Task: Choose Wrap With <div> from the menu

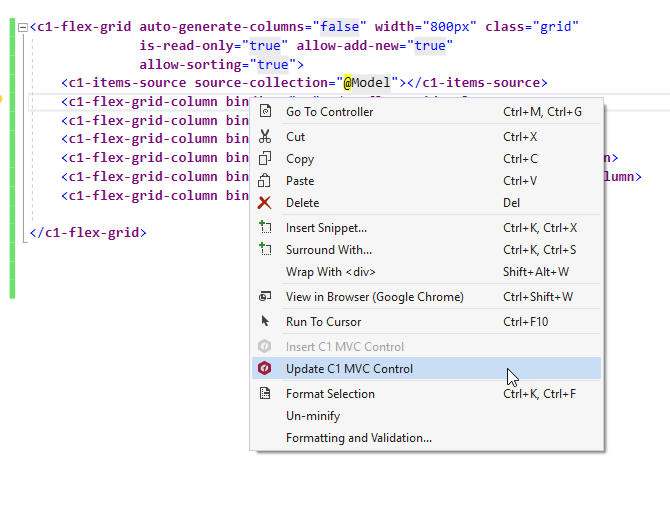Action: point(330,272)
